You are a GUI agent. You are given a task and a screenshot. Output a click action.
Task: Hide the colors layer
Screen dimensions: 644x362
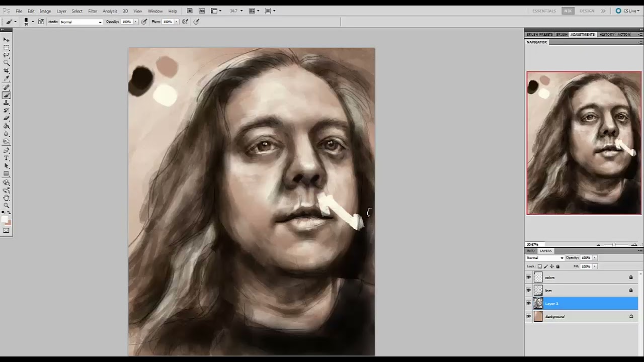(528, 277)
